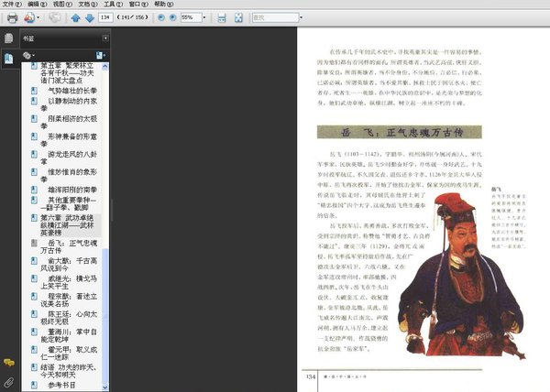
Task: Click the zoom in round button
Action: tap(172, 17)
